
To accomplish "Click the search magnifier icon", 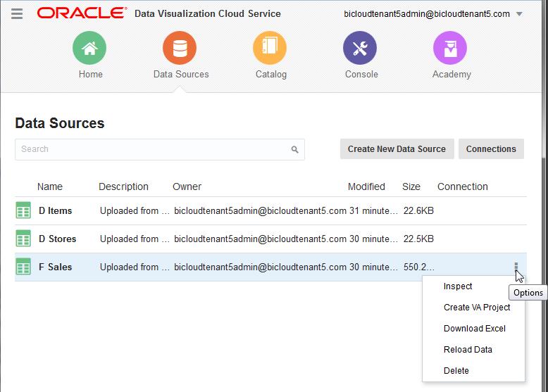I will click(x=295, y=149).
